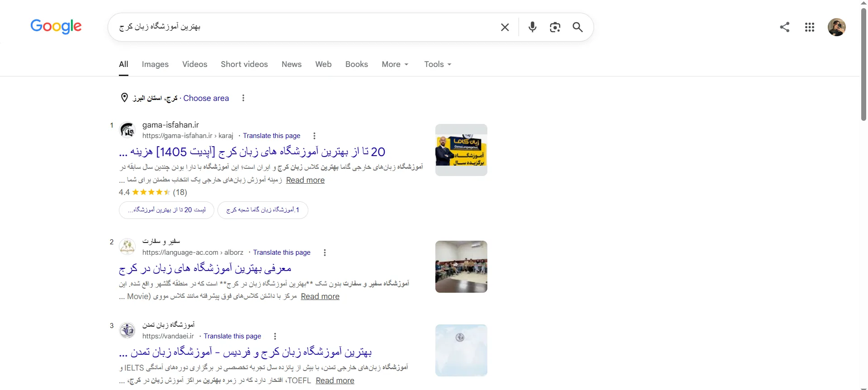This screenshot has width=868, height=390.
Task: Translate the vandaei.ir result page
Action: click(x=232, y=336)
